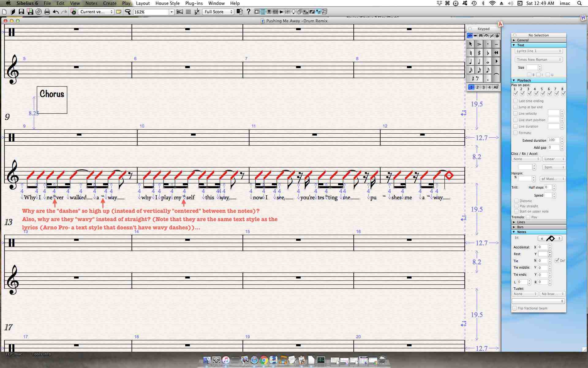Open the Create menu
The height and width of the screenshot is (368, 588).
[110, 3]
